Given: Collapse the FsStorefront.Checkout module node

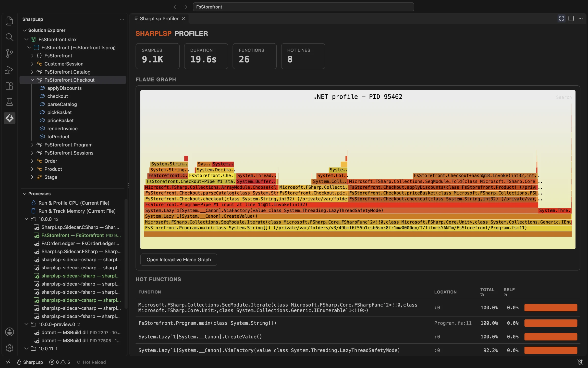Looking at the screenshot, I should [x=32, y=80].
